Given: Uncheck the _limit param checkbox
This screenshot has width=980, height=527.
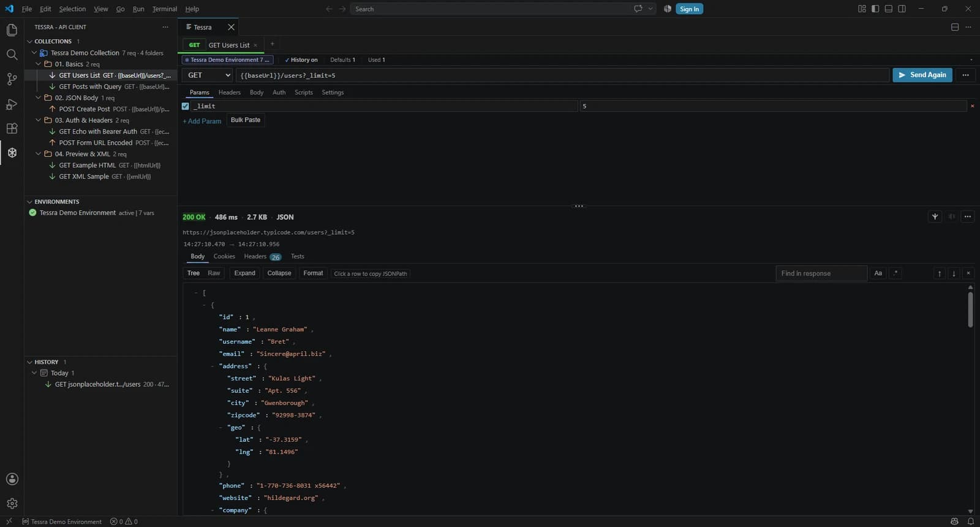Looking at the screenshot, I should point(186,106).
